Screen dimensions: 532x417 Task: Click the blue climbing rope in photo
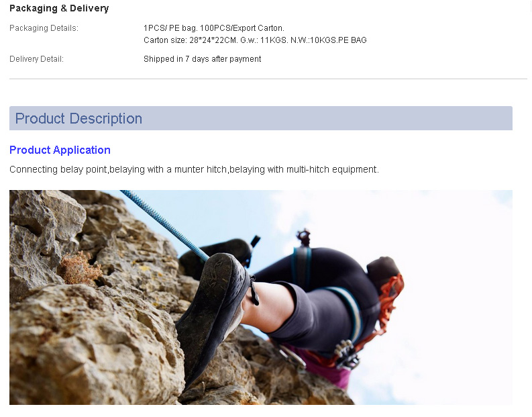click(166, 225)
